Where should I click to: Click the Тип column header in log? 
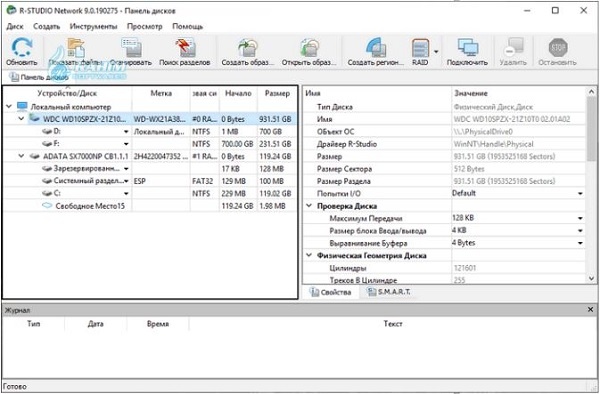[34, 324]
